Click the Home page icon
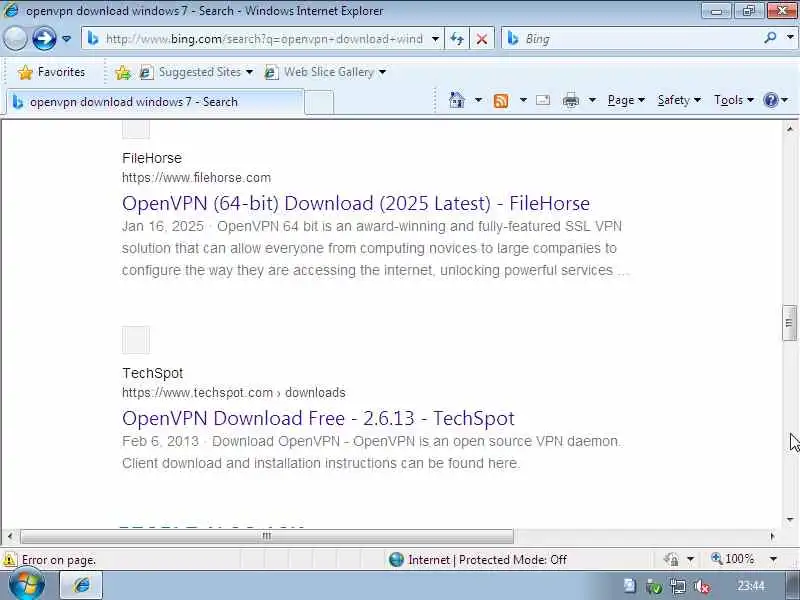Viewport: 800px width, 600px height. (x=457, y=100)
